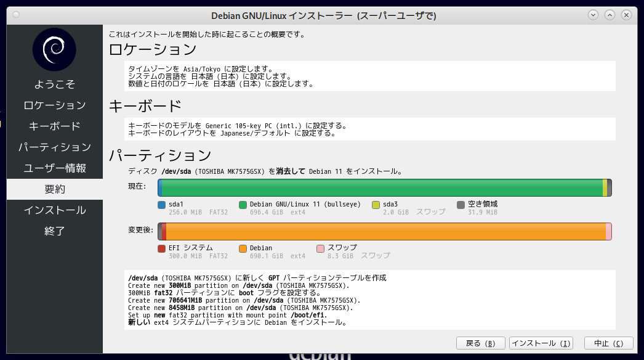Click orange Debian segment in 変更後 bar
This screenshot has width=644, height=360.
pyautogui.click(x=386, y=231)
